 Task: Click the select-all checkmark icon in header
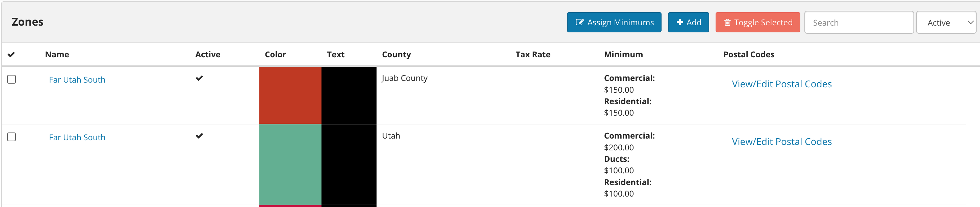(11, 55)
